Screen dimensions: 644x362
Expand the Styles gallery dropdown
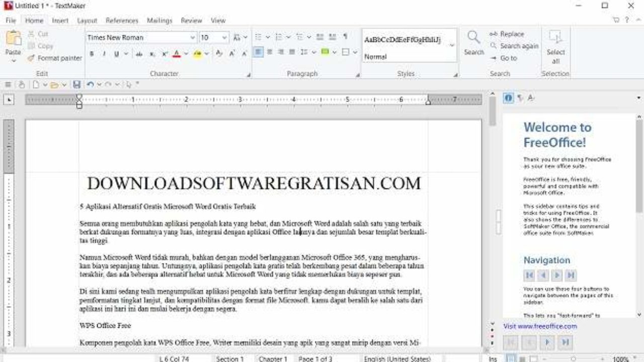(x=452, y=45)
